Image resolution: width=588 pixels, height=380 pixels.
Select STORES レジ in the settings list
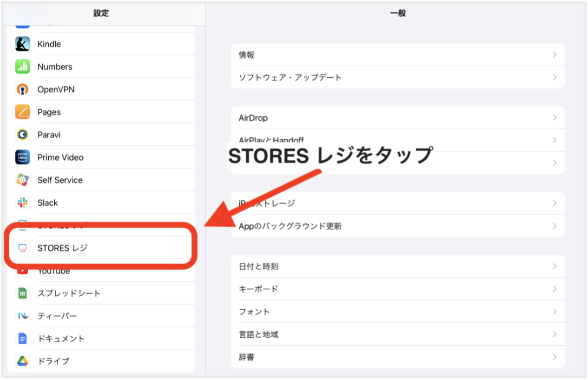click(101, 248)
